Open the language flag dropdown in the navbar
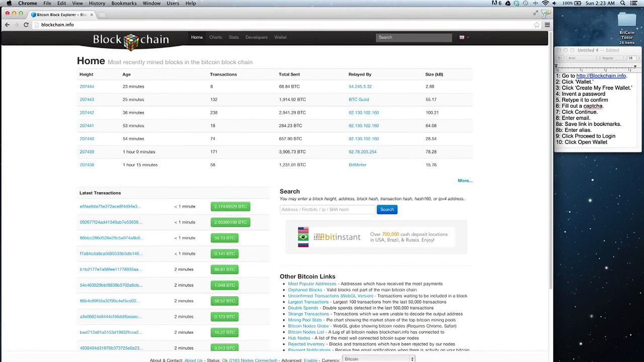Viewport: 644px width, 362px height. pyautogui.click(x=463, y=37)
